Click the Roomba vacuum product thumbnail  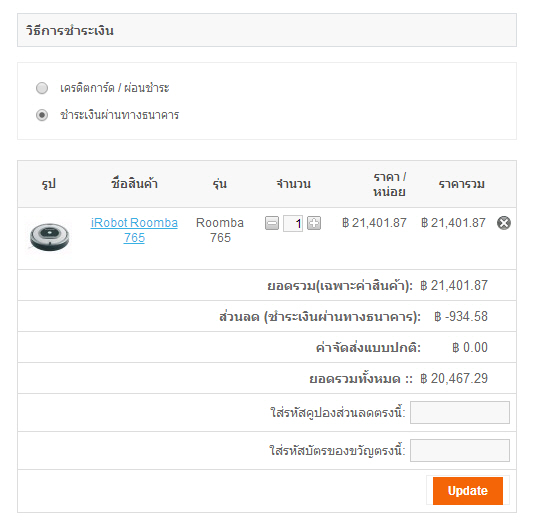(x=49, y=237)
